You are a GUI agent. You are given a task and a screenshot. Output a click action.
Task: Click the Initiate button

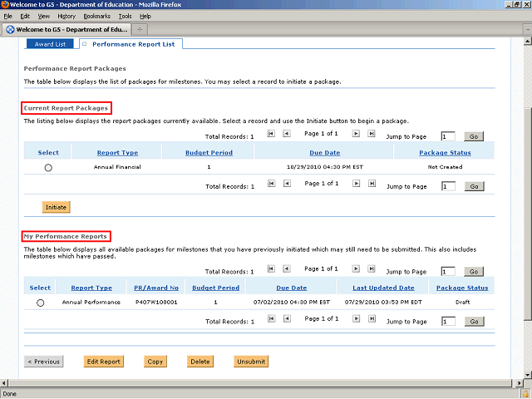(x=57, y=206)
